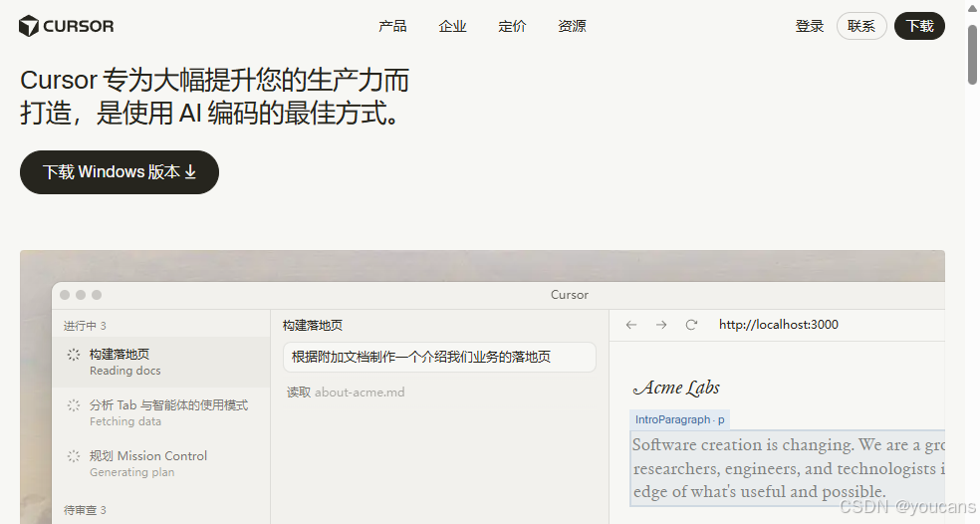The height and width of the screenshot is (524, 980).
Task: Click the http://localhost:3000 address field
Action: click(x=779, y=325)
